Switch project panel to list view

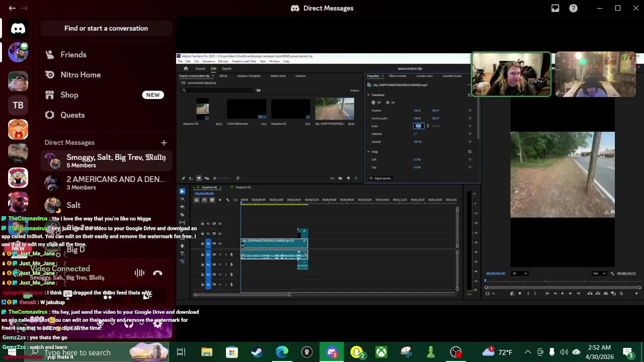click(191, 178)
